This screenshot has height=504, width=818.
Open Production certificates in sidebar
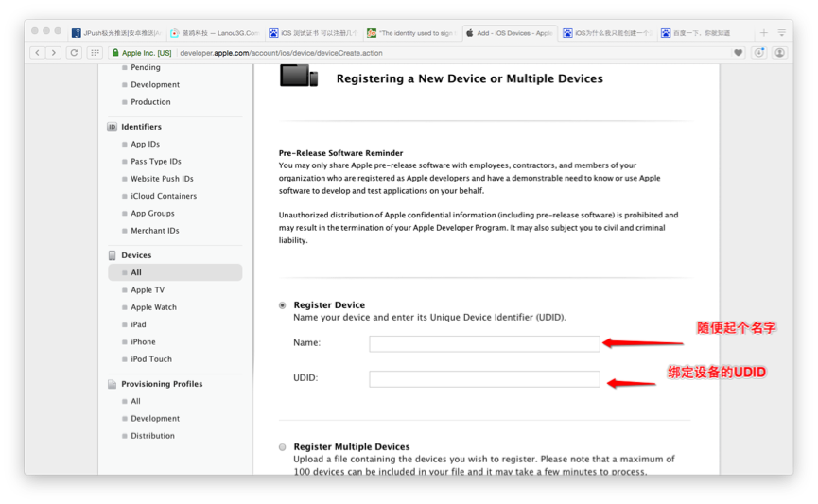tap(150, 102)
